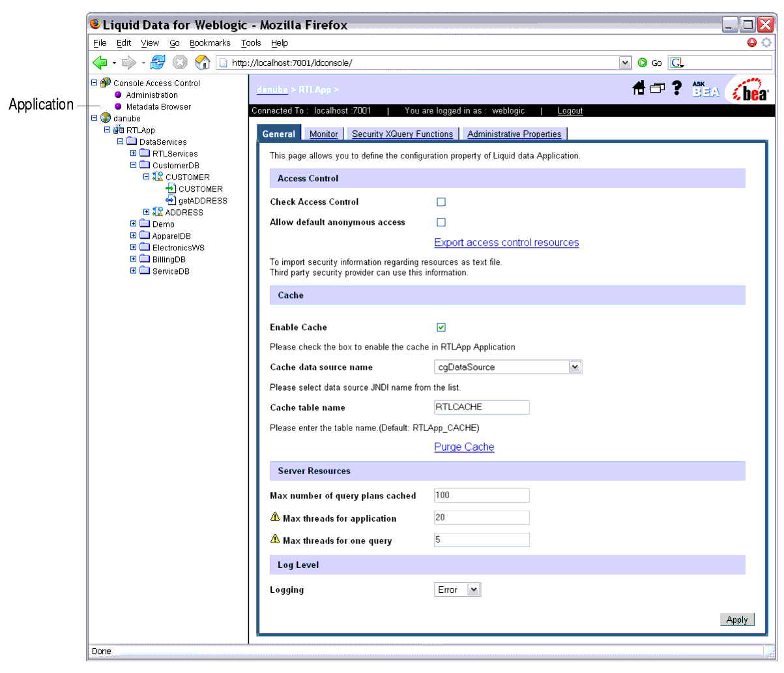Open the Tools menu

pos(251,43)
